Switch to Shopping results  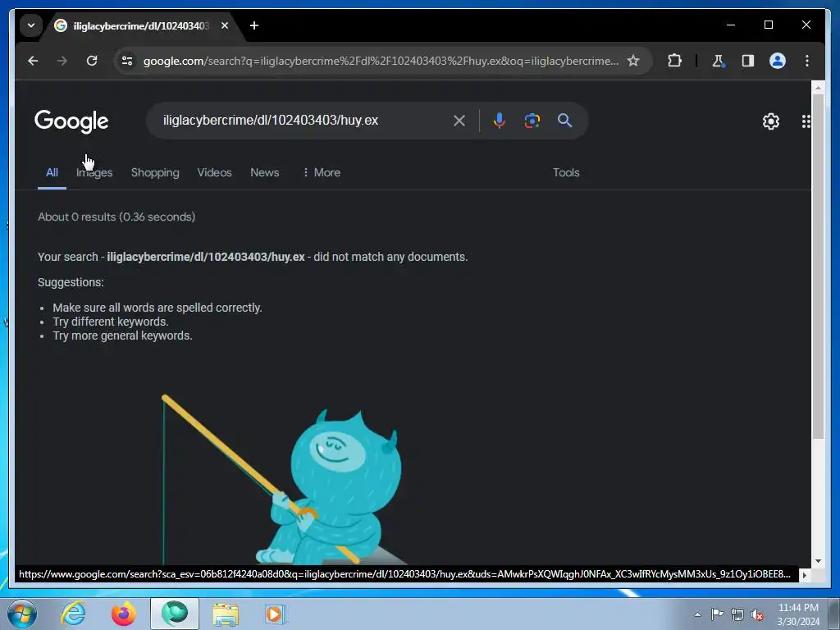click(155, 172)
